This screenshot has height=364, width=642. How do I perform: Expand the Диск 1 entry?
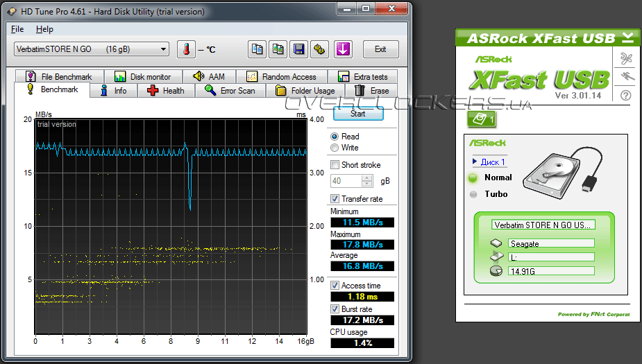click(x=491, y=162)
